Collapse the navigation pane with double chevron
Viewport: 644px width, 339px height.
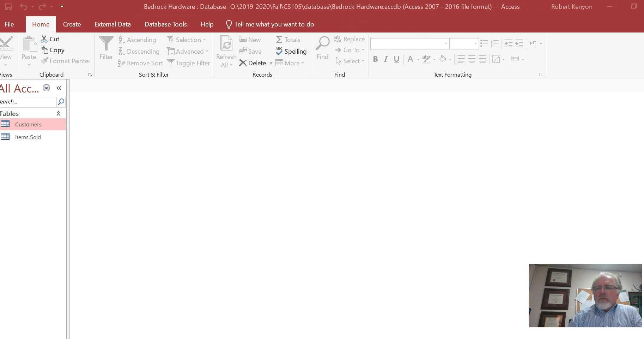[x=59, y=88]
